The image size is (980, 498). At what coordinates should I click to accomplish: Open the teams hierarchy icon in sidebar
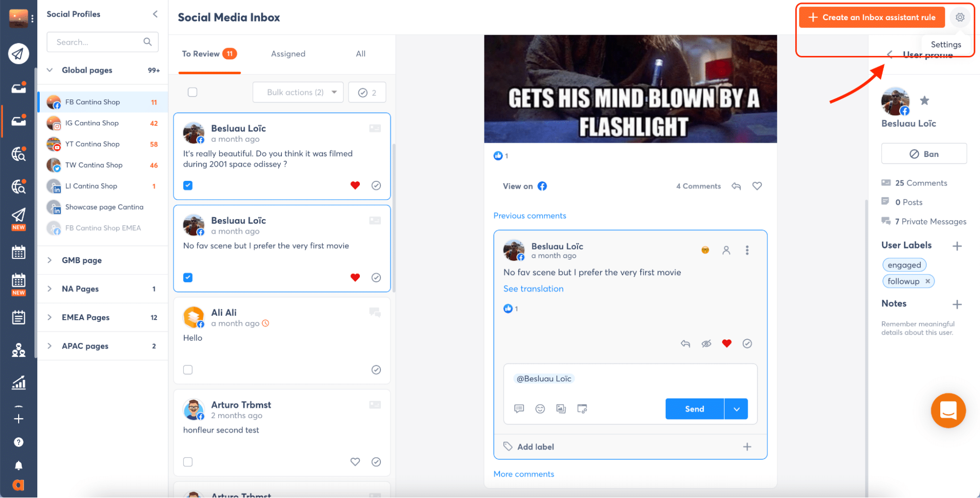[19, 350]
